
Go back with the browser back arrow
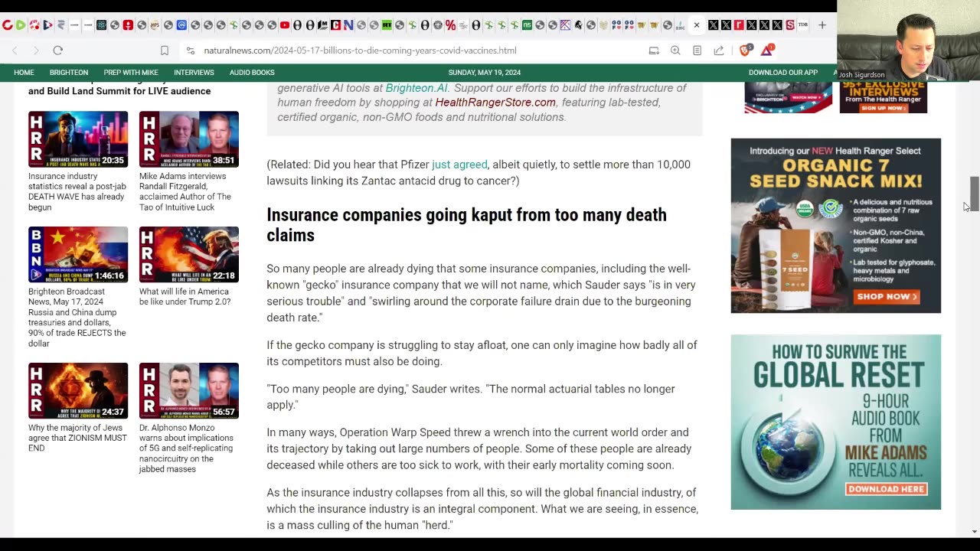coord(15,50)
